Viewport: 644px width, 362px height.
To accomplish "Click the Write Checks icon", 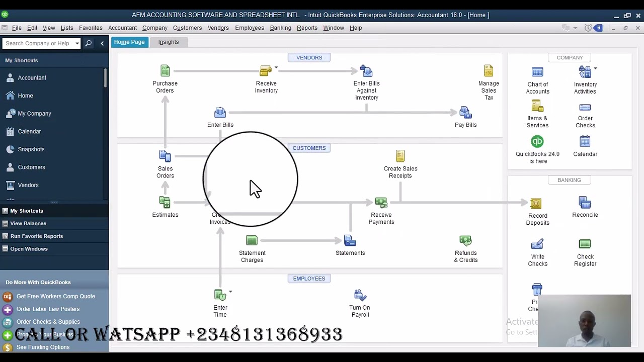I will pyautogui.click(x=537, y=244).
